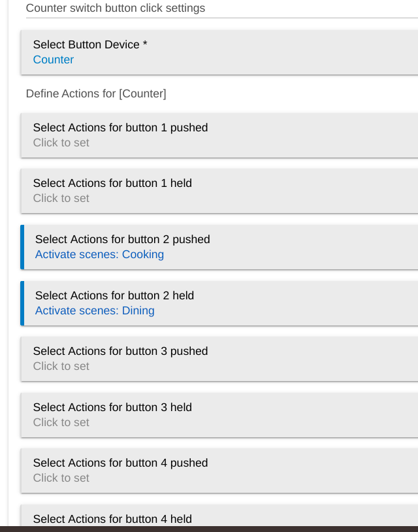This screenshot has width=418, height=532.
Task: Click the Counter device link
Action: pos(53,59)
